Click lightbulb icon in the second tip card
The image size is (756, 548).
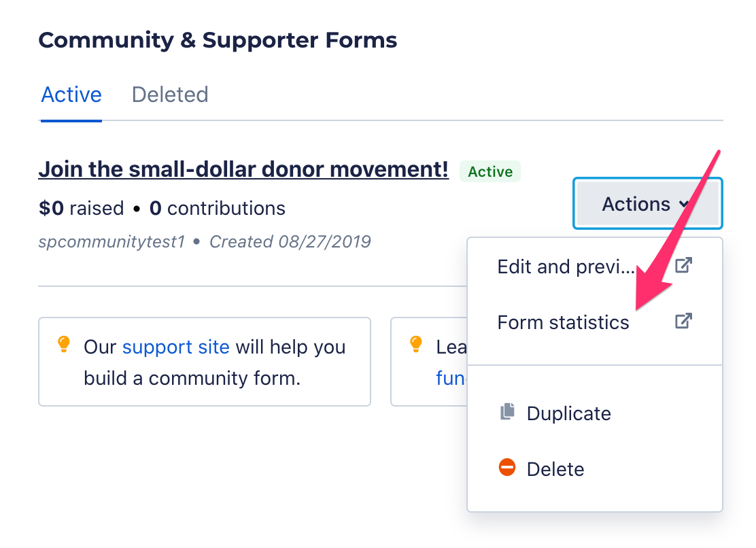415,344
